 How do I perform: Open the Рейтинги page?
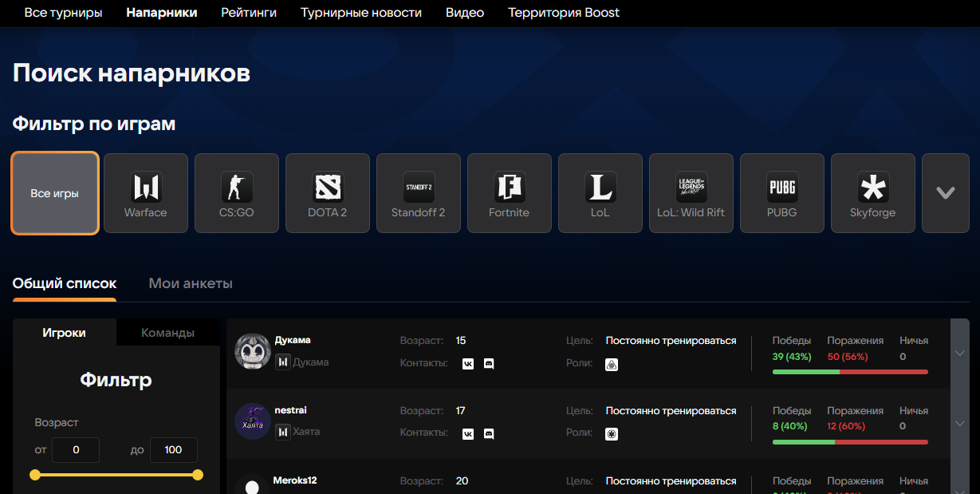[249, 13]
